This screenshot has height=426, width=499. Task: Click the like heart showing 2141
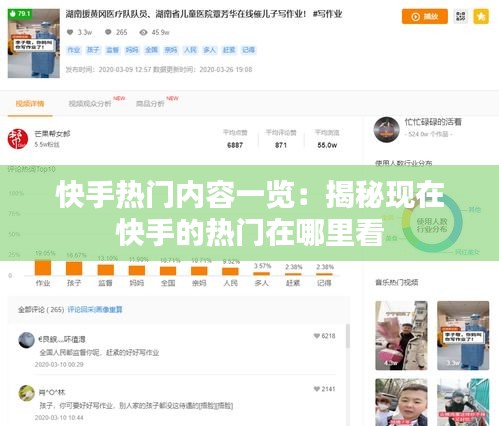click(x=317, y=389)
